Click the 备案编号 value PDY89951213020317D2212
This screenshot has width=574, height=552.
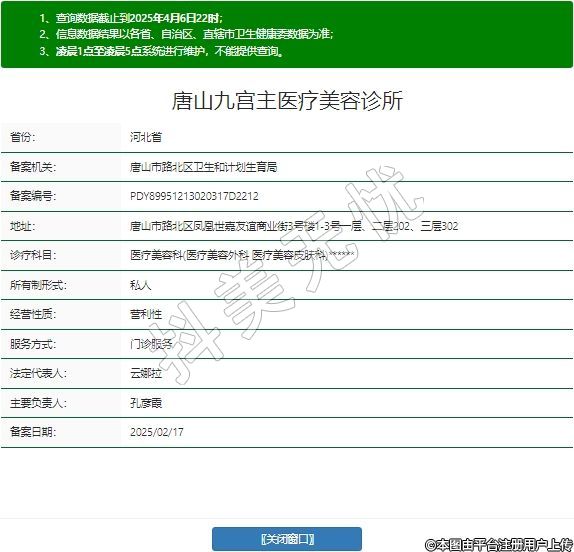tap(194, 196)
